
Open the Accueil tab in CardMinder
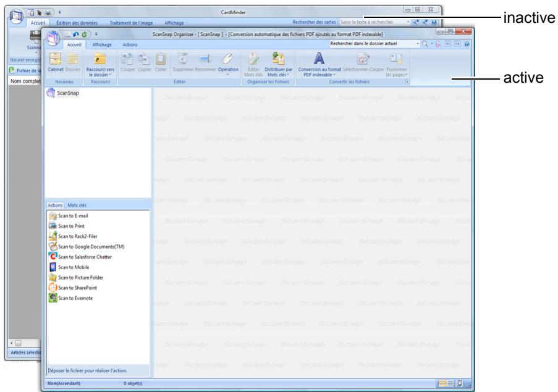37,23
